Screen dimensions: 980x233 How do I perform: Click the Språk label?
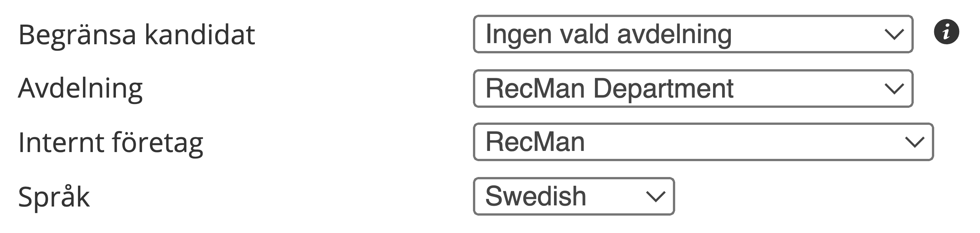[x=54, y=197]
